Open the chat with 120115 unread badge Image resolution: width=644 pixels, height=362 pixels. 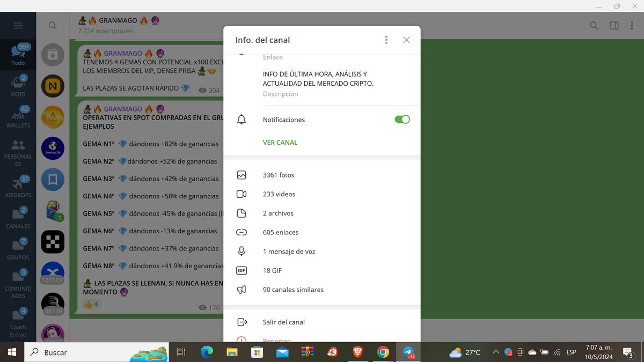pos(53,273)
